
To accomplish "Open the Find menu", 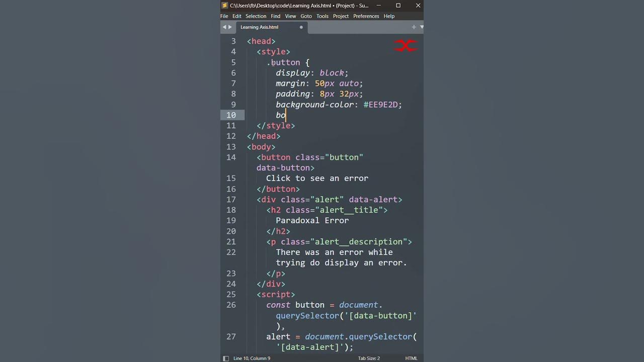I will click(x=276, y=16).
